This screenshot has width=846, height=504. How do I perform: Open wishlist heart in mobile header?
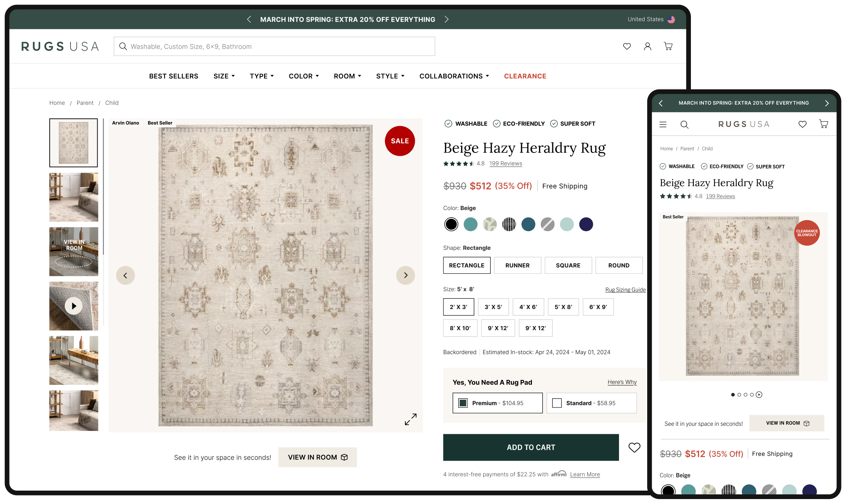coord(803,124)
